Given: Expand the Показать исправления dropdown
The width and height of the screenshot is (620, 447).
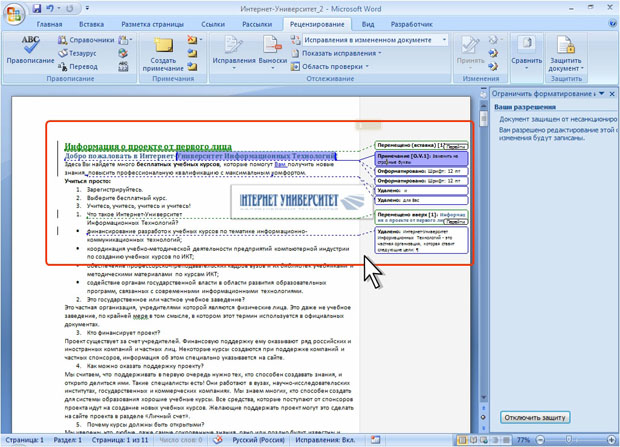Looking at the screenshot, I should [x=341, y=53].
